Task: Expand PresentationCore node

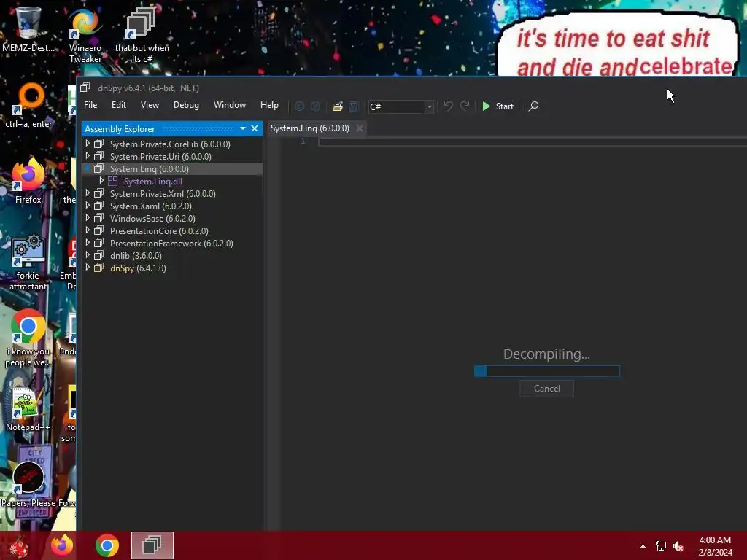Action: (x=88, y=230)
